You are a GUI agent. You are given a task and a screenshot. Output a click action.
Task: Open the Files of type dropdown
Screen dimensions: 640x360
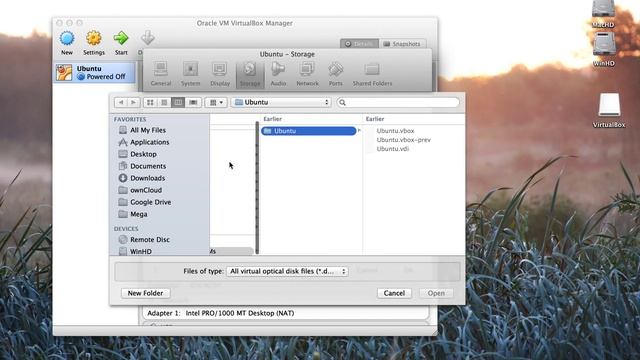(x=287, y=271)
